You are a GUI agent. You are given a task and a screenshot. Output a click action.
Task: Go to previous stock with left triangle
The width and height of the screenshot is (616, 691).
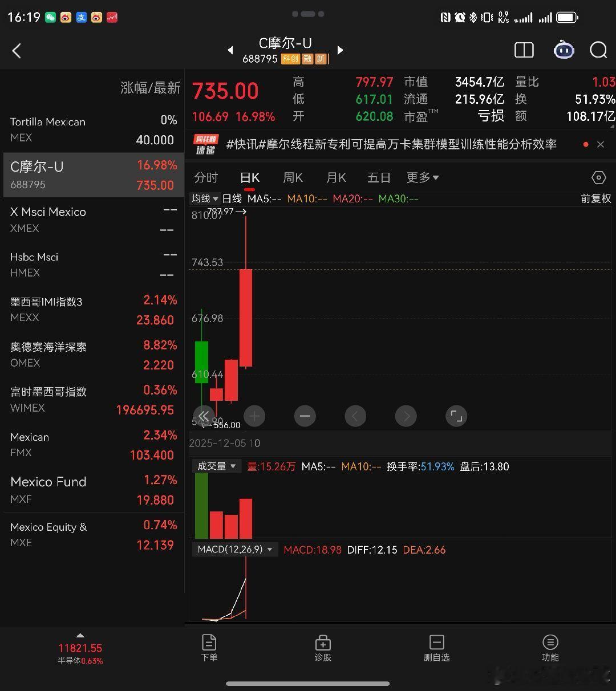[x=230, y=50]
